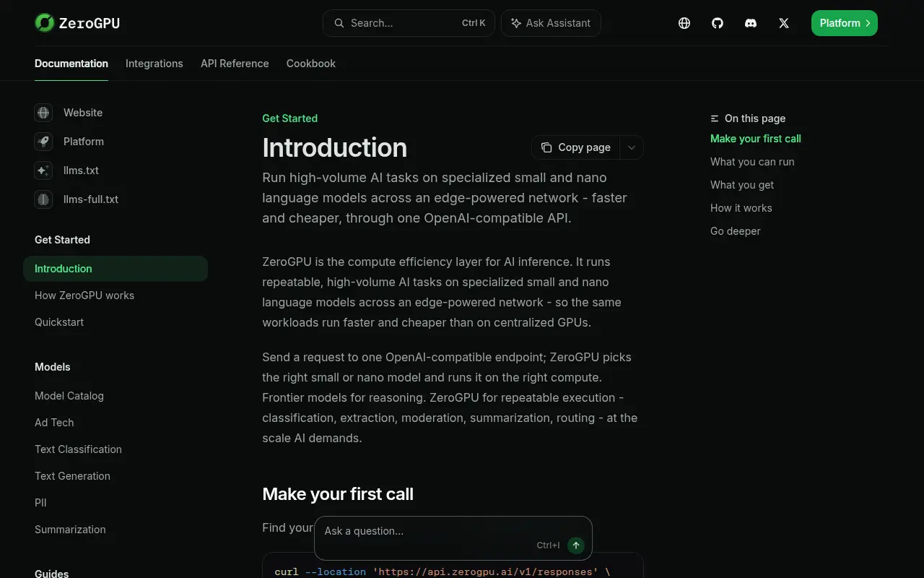Switch to the API Reference tab

(x=235, y=64)
